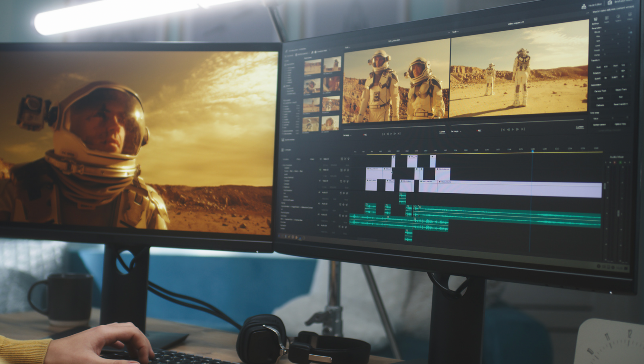Toggle the bulb visibility icon on Video 02
Viewport: 644px width, 364px height.
click(x=348, y=170)
